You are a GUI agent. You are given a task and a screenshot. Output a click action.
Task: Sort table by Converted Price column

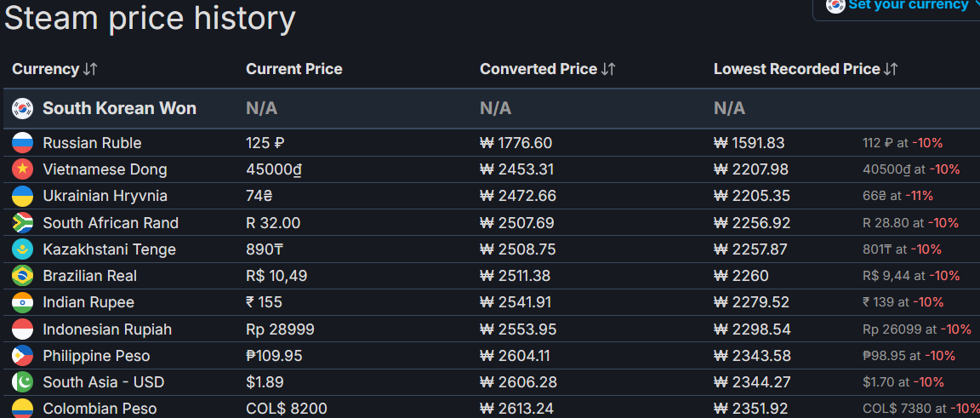(x=548, y=69)
